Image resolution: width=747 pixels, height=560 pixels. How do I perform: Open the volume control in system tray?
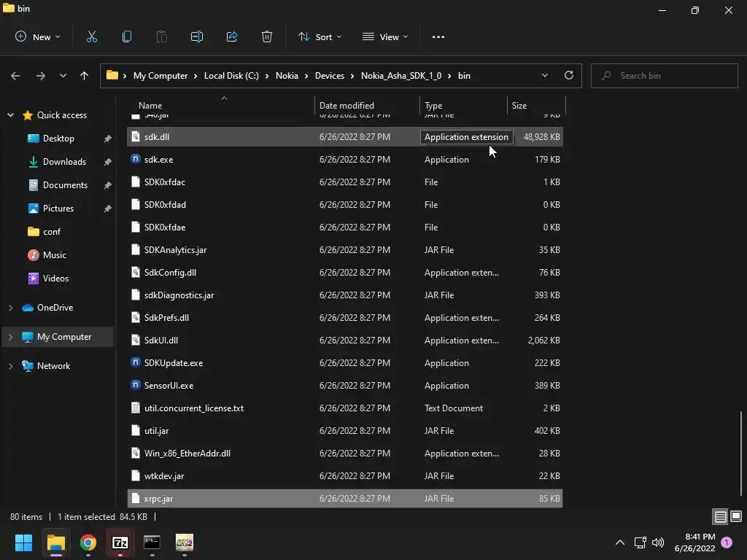click(x=658, y=542)
